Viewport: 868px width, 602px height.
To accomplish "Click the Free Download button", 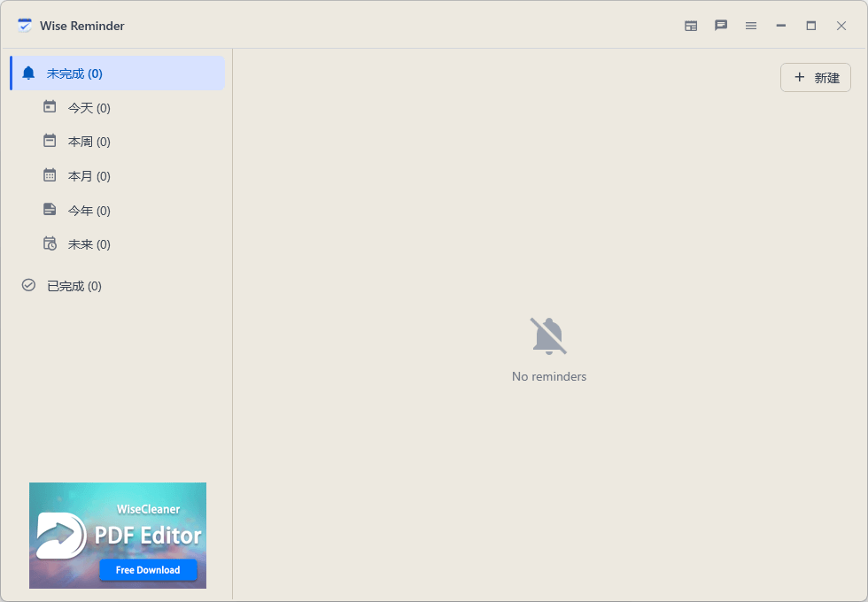I will 148,570.
